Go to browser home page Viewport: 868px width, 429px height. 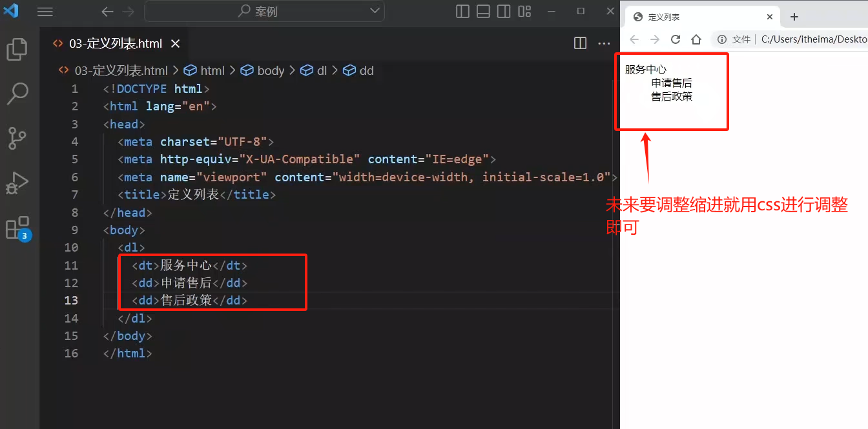697,39
